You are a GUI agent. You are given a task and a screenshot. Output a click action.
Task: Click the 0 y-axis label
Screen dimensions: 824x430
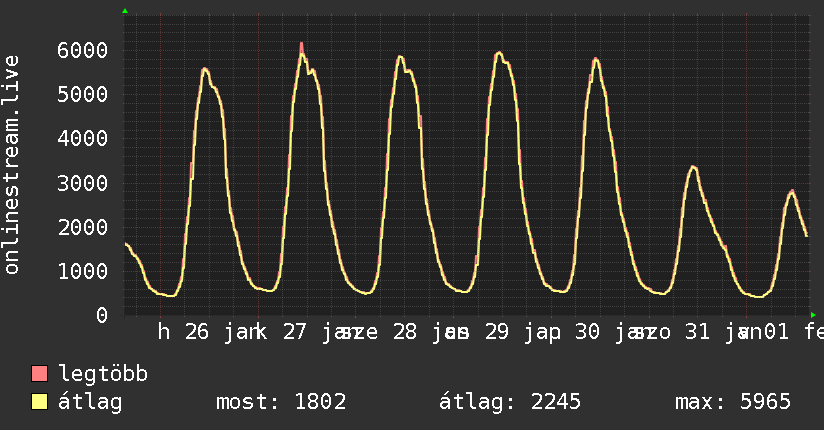pyautogui.click(x=102, y=315)
